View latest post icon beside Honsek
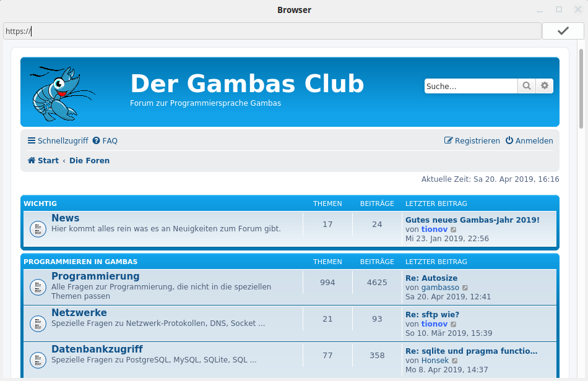This screenshot has height=381, width=588. [454, 361]
